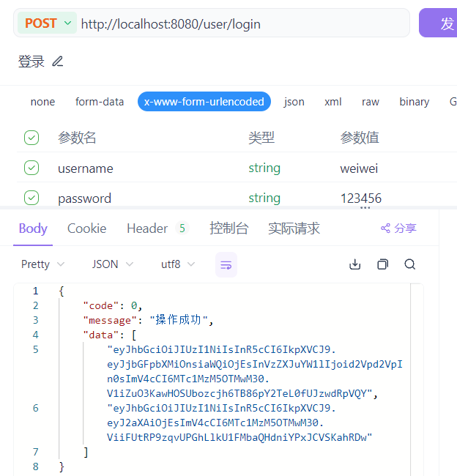Click the "code" key in response
Viewport: 457px width, 476px height.
(101, 305)
